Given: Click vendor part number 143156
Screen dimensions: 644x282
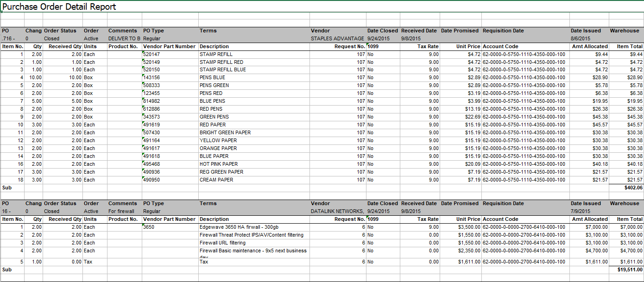Looking at the screenshot, I should [170, 78].
